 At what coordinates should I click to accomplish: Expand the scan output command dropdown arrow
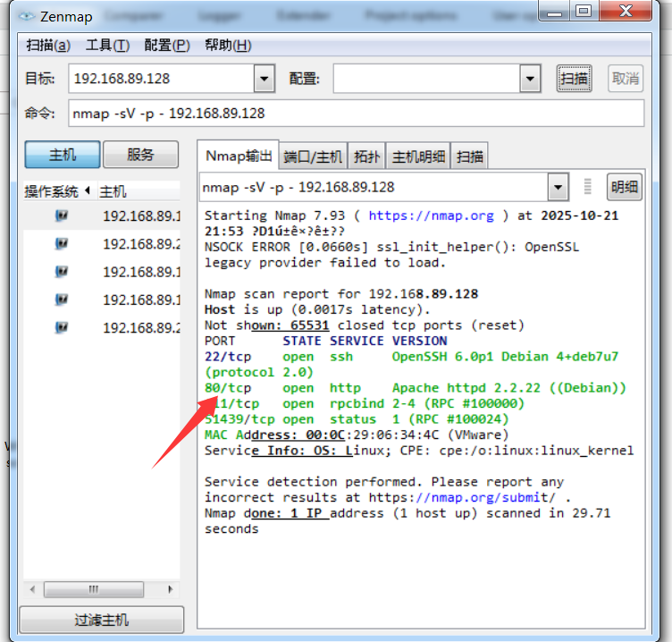click(558, 187)
